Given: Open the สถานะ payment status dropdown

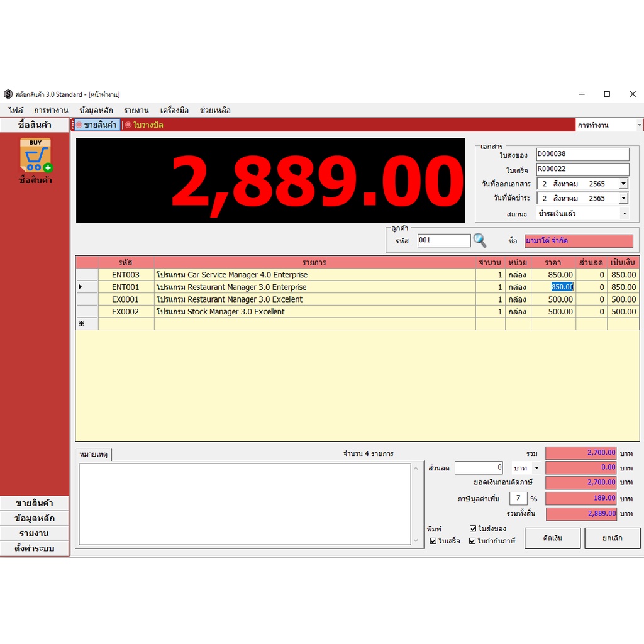Looking at the screenshot, I should point(625,213).
